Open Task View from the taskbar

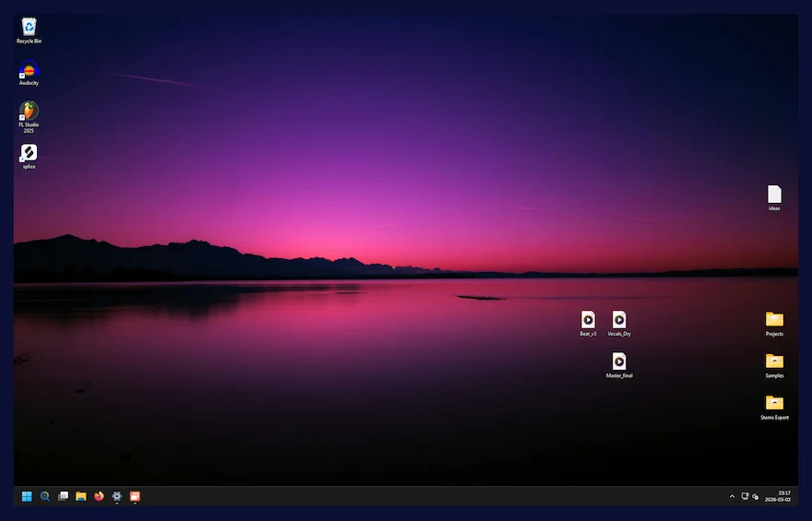(63, 496)
